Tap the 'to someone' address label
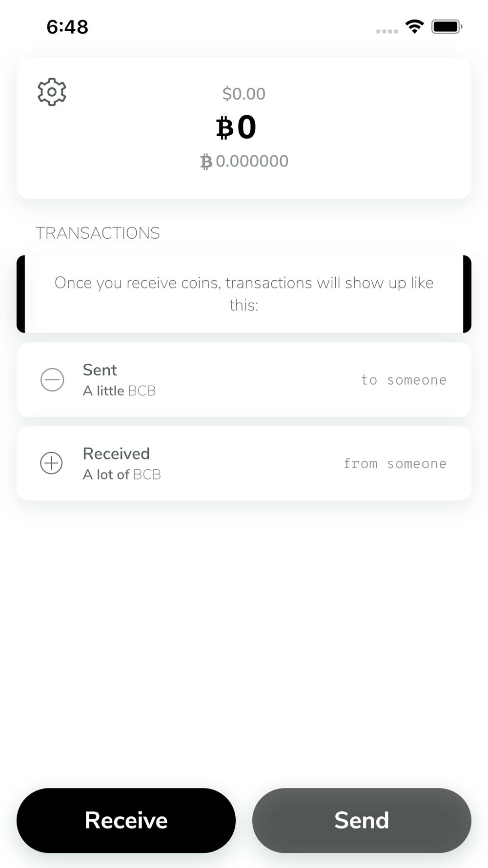Viewport: 488px width, 868px height. click(404, 380)
